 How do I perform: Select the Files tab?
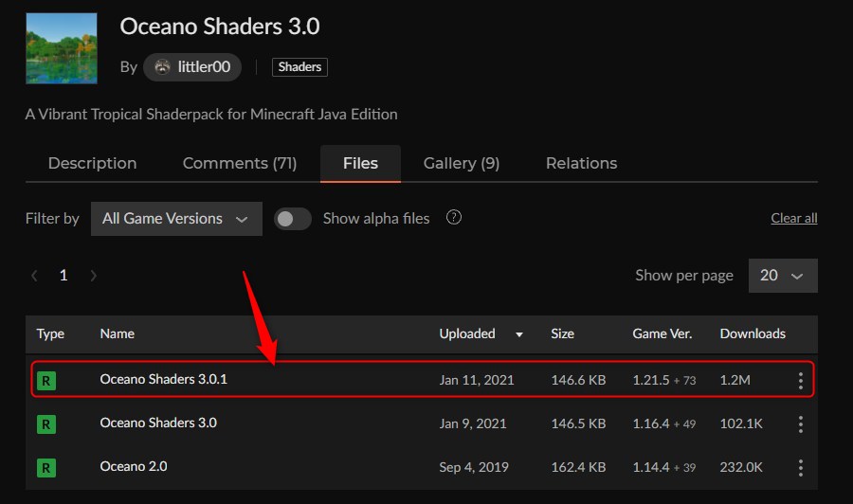361,163
